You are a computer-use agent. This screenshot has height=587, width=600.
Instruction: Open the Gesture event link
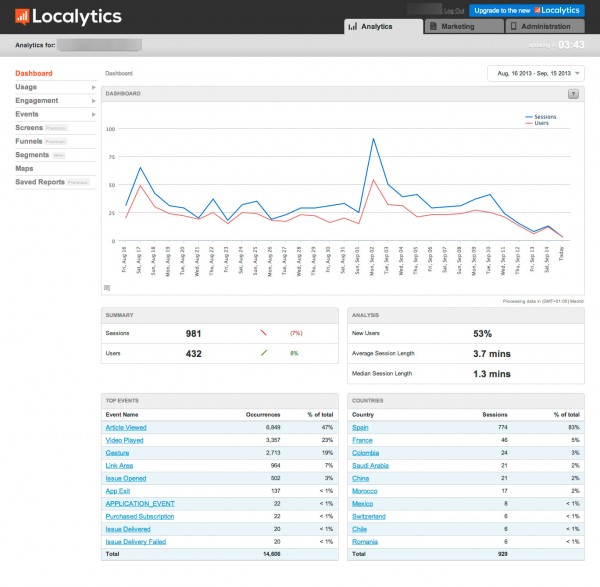[x=117, y=453]
